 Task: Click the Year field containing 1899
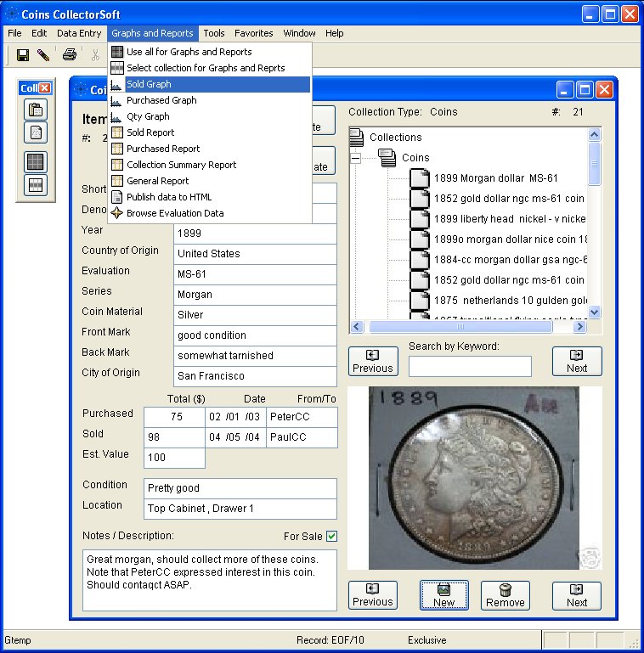[255, 234]
